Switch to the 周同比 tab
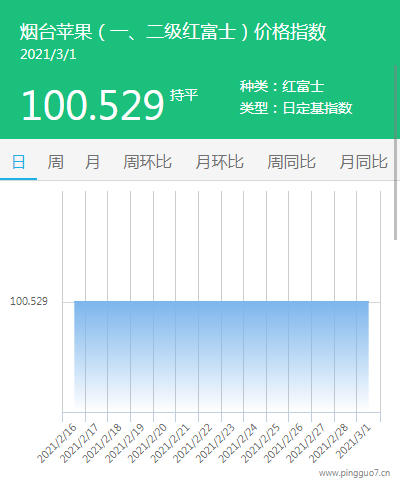The height and width of the screenshot is (485, 400). (291, 162)
